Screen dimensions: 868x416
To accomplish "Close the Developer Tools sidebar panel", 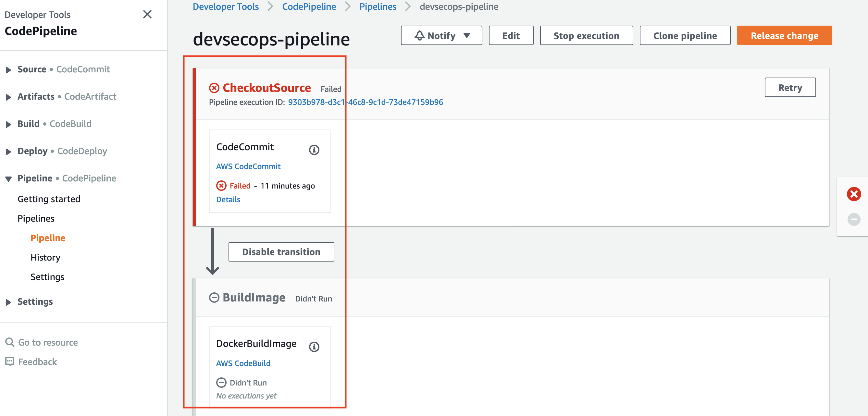I will 147,15.
